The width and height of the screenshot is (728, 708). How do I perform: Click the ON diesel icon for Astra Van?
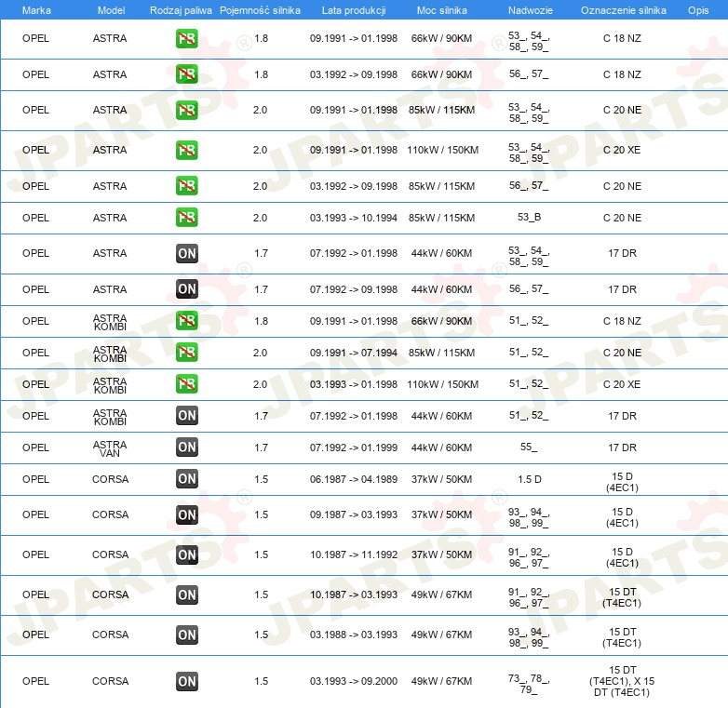click(x=186, y=448)
